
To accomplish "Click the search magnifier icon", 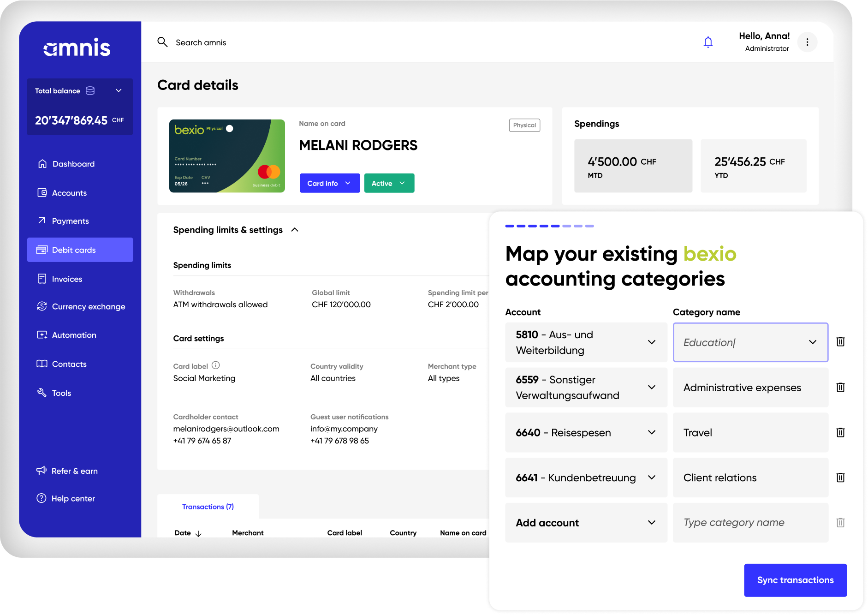I will (162, 42).
